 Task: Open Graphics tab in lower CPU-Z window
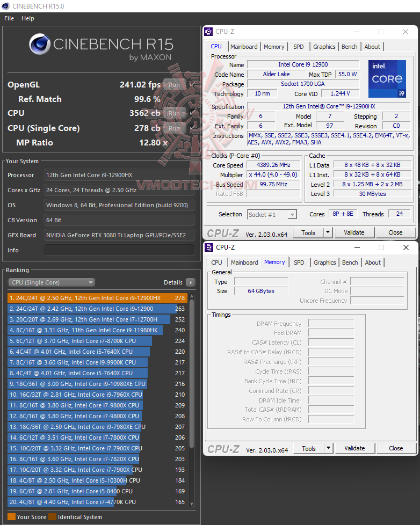point(324,262)
